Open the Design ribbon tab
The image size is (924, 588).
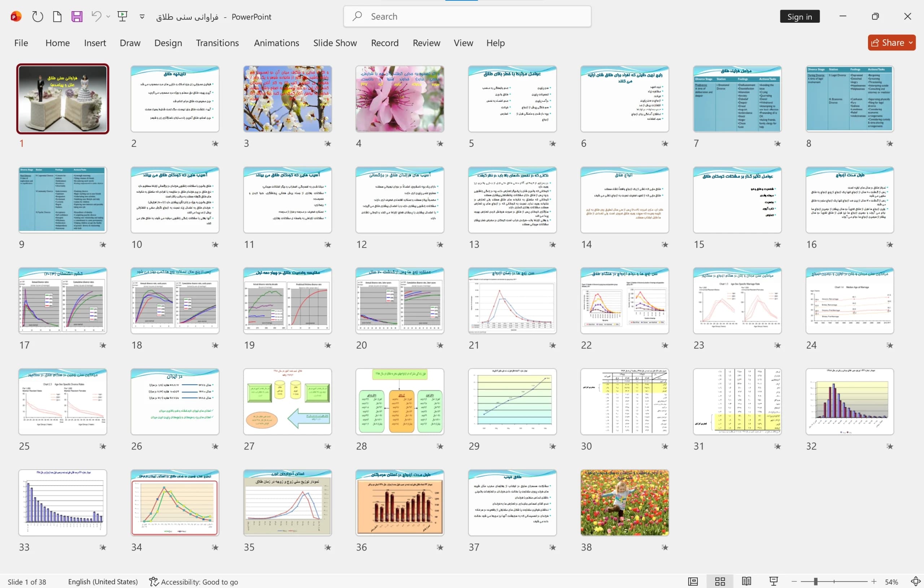tap(168, 43)
